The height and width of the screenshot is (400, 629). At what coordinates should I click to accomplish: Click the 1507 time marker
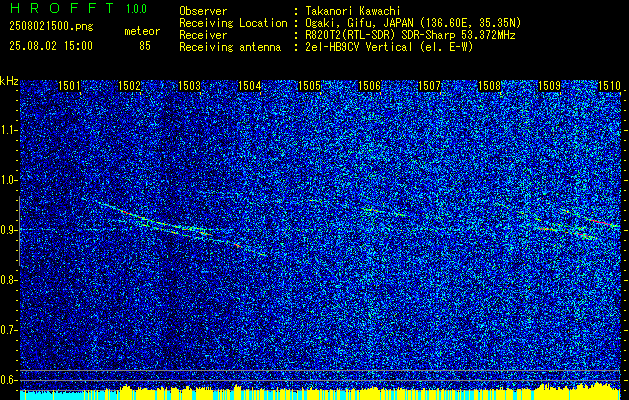tap(430, 86)
